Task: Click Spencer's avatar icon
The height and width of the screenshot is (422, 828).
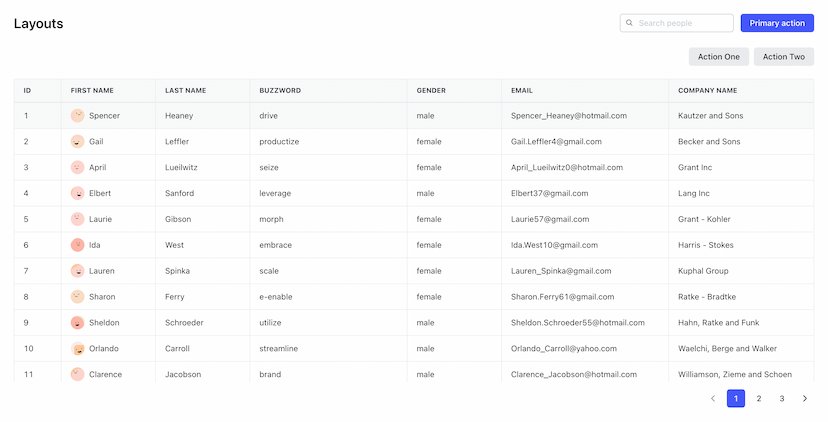Action: tap(78, 116)
